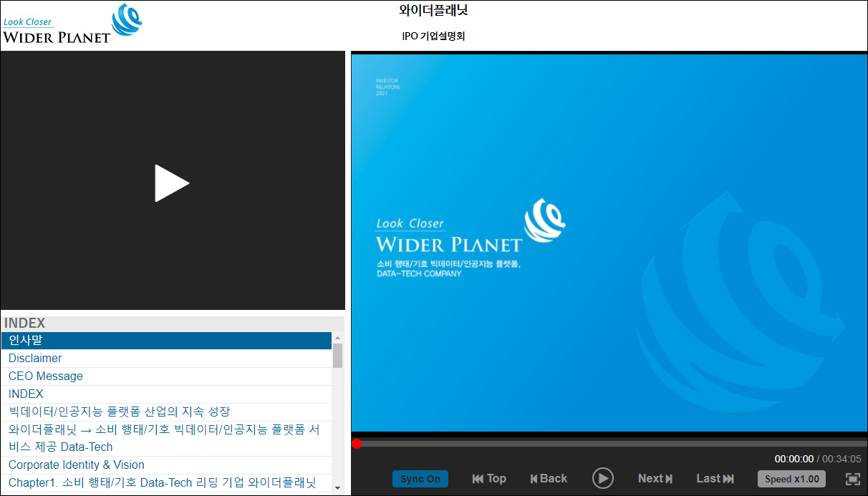Screen dimensions: 868x496
Task: Click the presentation slide image
Action: tap(609, 243)
